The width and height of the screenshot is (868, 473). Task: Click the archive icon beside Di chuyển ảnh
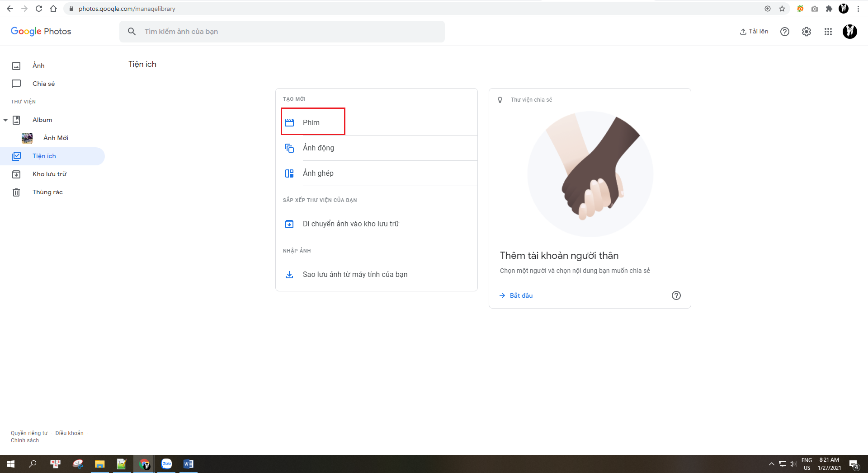click(289, 224)
